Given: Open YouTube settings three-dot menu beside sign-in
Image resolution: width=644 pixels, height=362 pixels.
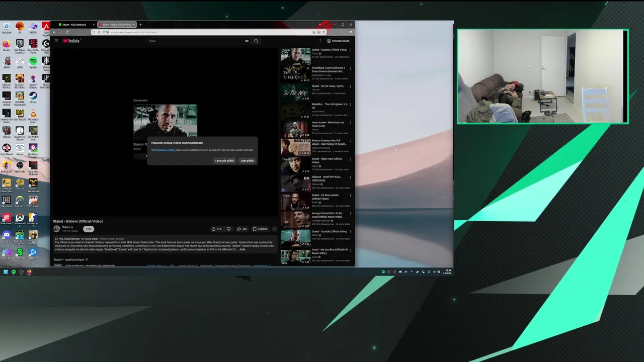Looking at the screenshot, I should 320,41.
